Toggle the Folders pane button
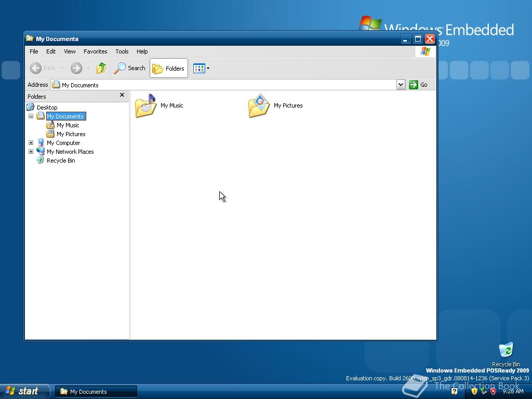 click(x=169, y=68)
